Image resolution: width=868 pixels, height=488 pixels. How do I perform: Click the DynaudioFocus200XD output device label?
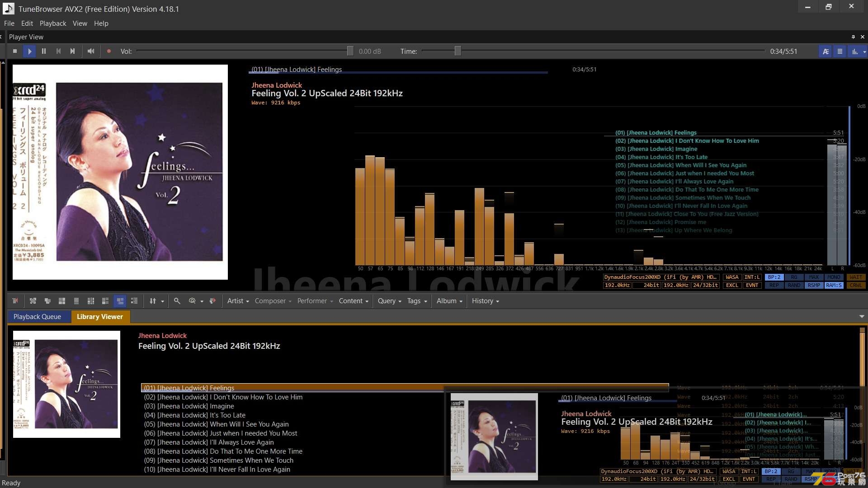660,277
